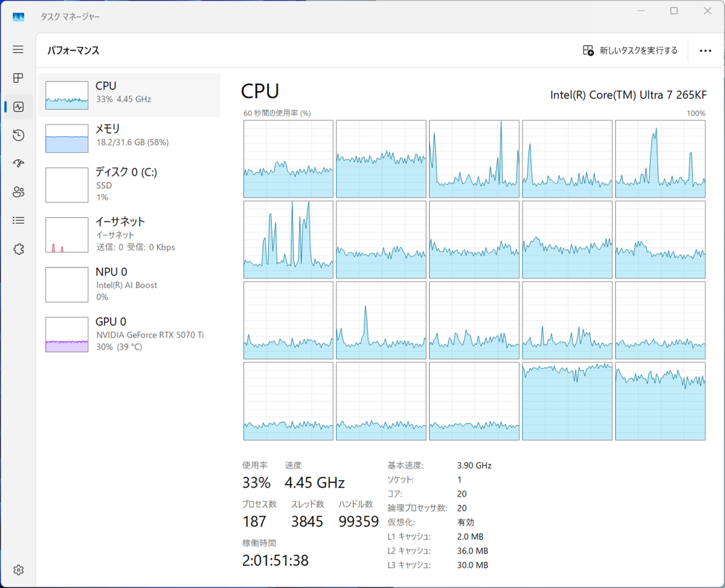The height and width of the screenshot is (588, 725).
Task: Select the GPU 0 entry
Action: pos(129,334)
